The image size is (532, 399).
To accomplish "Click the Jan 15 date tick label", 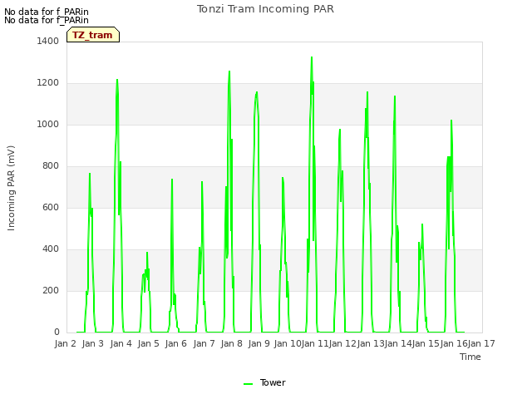I will pyautogui.click(x=426, y=343).
